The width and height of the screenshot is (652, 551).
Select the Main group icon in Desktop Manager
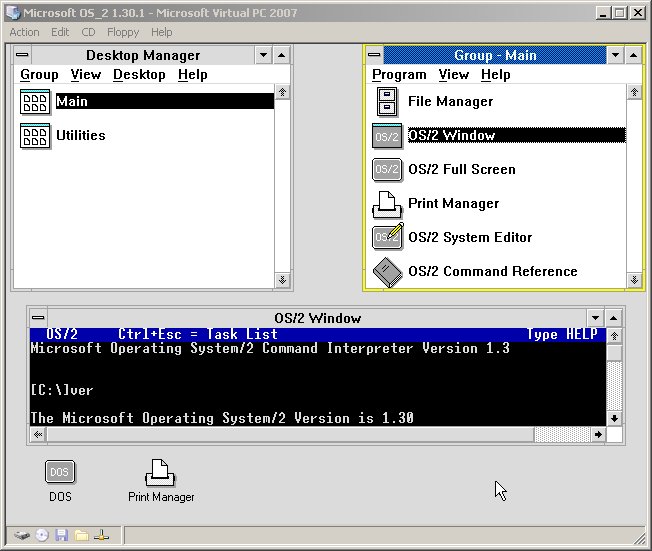click(x=35, y=101)
